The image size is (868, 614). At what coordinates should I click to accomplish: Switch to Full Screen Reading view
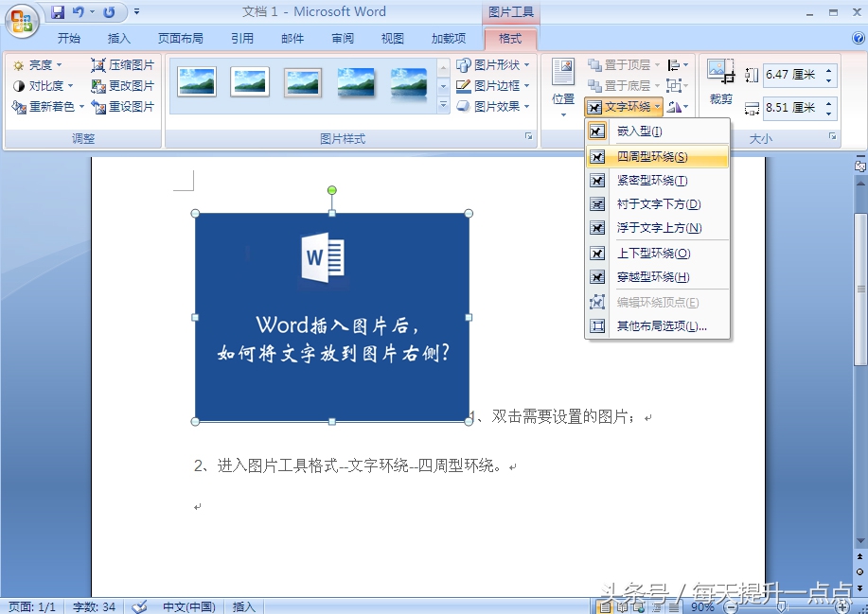pos(624,606)
